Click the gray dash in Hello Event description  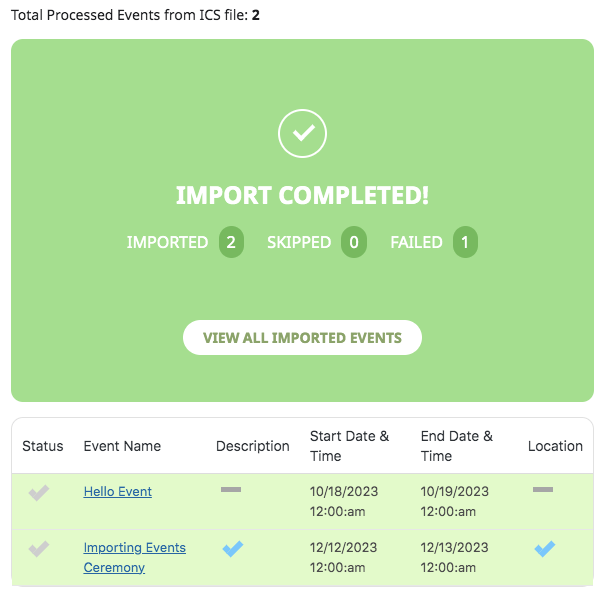pos(231,490)
